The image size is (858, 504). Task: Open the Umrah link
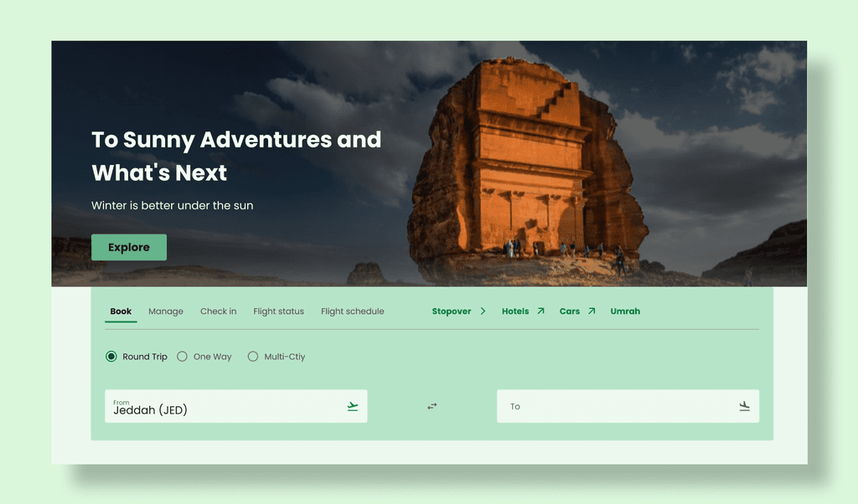tap(625, 311)
